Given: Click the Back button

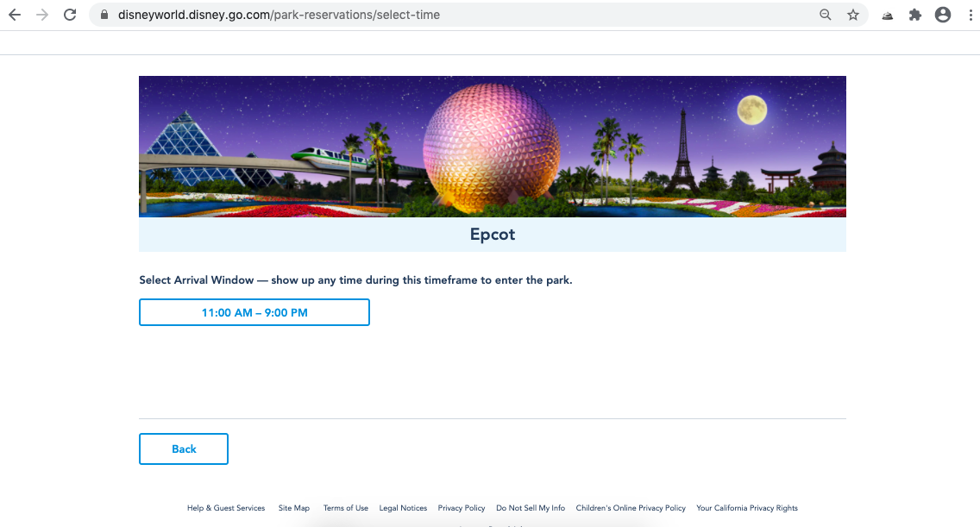Looking at the screenshot, I should point(184,449).
